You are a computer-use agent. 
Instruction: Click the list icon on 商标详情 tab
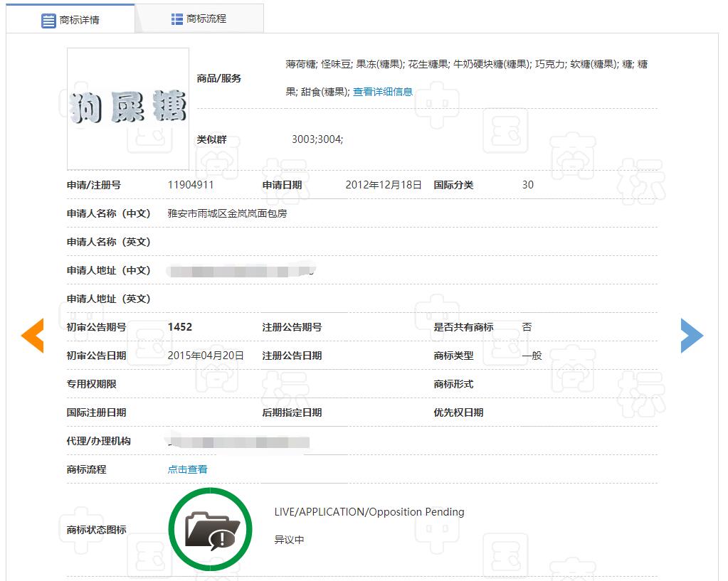tap(48, 21)
